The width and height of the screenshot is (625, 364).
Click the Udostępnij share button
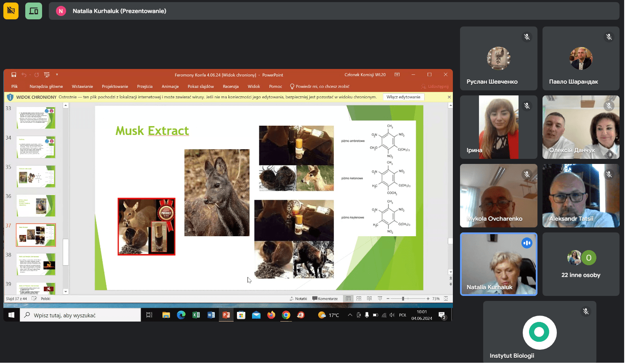tap(435, 86)
